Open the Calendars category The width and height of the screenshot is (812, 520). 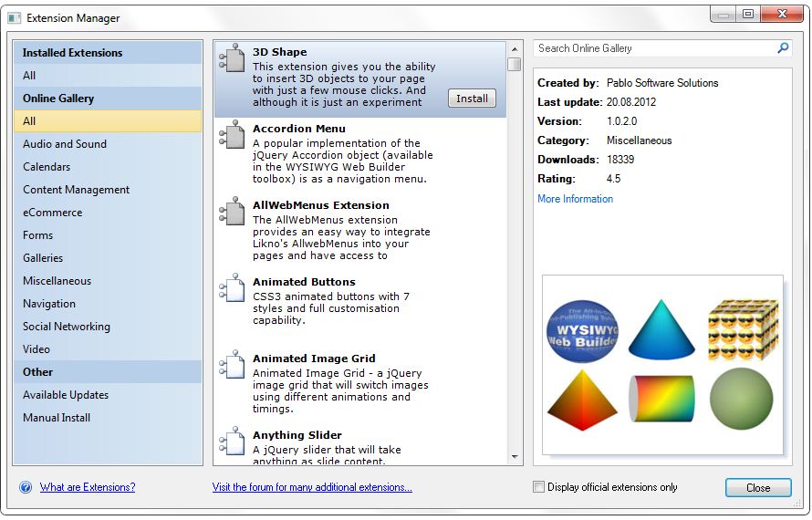coord(108,167)
